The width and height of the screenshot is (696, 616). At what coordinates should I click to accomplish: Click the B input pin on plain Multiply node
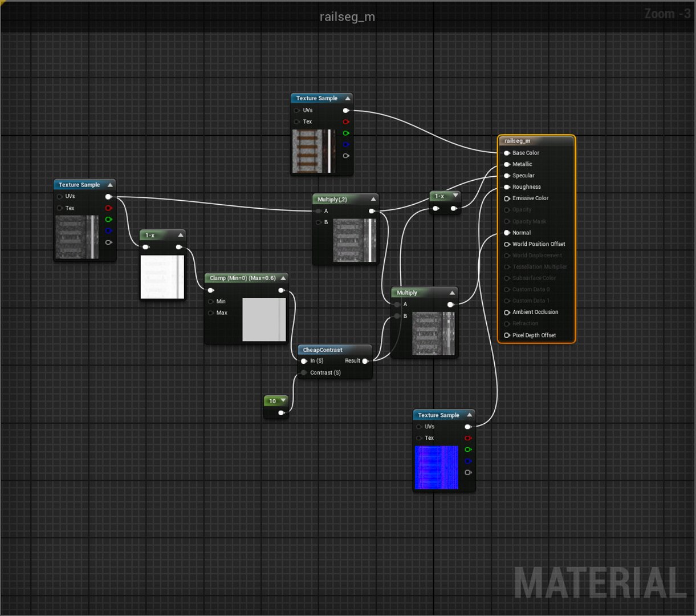[397, 316]
